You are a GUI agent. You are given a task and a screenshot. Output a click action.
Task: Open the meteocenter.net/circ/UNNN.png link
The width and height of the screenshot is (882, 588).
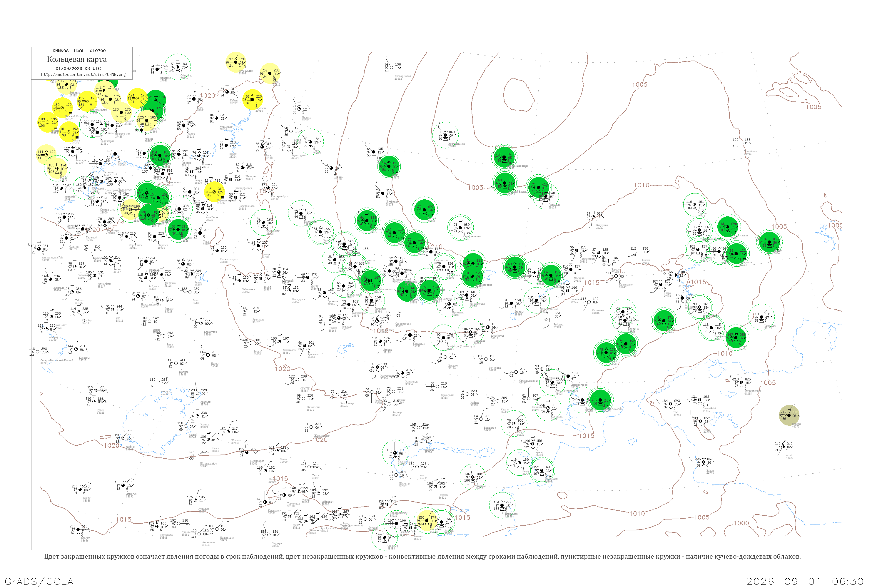coord(83,75)
